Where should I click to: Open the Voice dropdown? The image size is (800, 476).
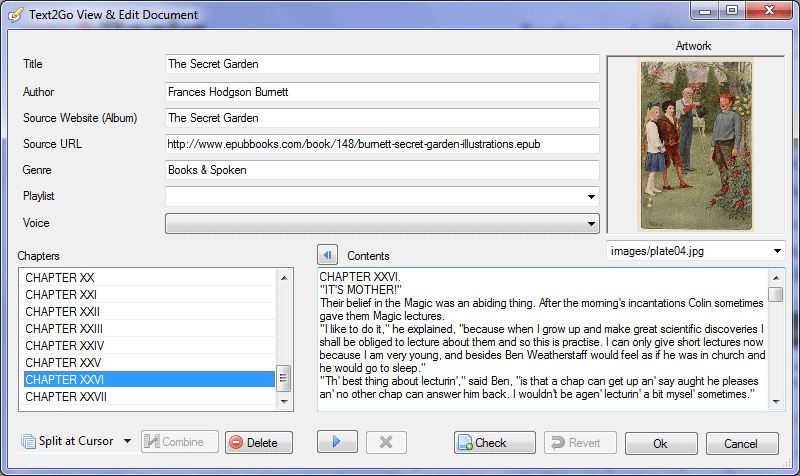click(591, 223)
